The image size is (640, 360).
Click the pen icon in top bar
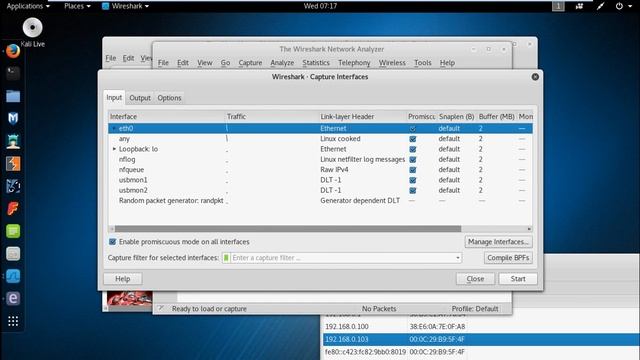[600, 6]
